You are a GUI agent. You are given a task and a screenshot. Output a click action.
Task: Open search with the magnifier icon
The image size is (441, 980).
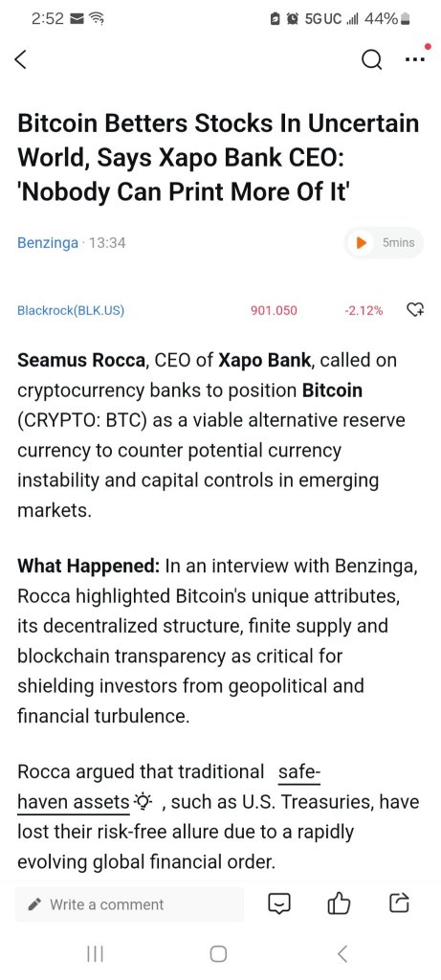tap(372, 60)
